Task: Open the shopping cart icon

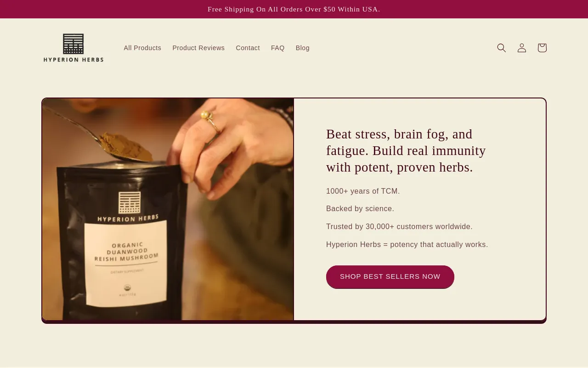Action: (542, 48)
